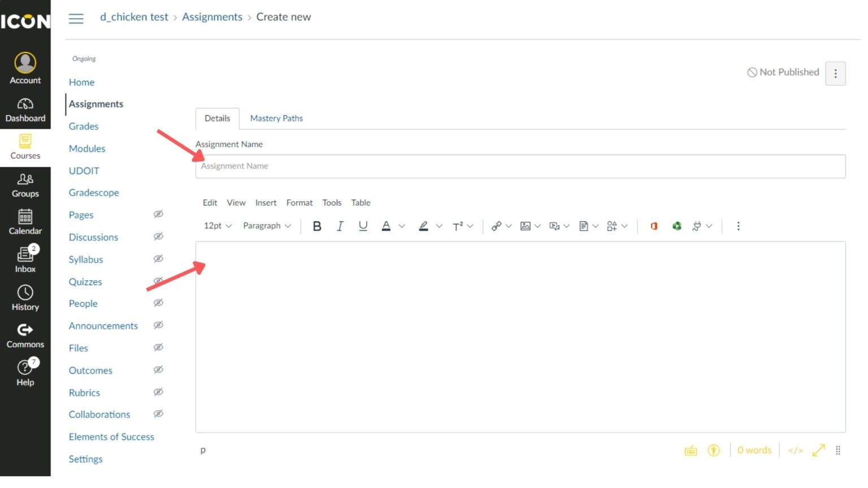Open the font size dropdown

(x=216, y=225)
